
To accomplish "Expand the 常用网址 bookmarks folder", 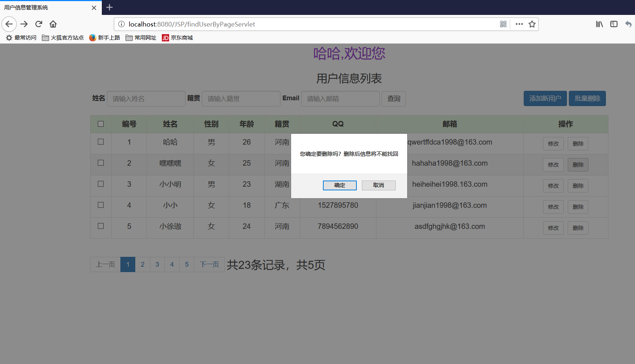I will click(141, 37).
